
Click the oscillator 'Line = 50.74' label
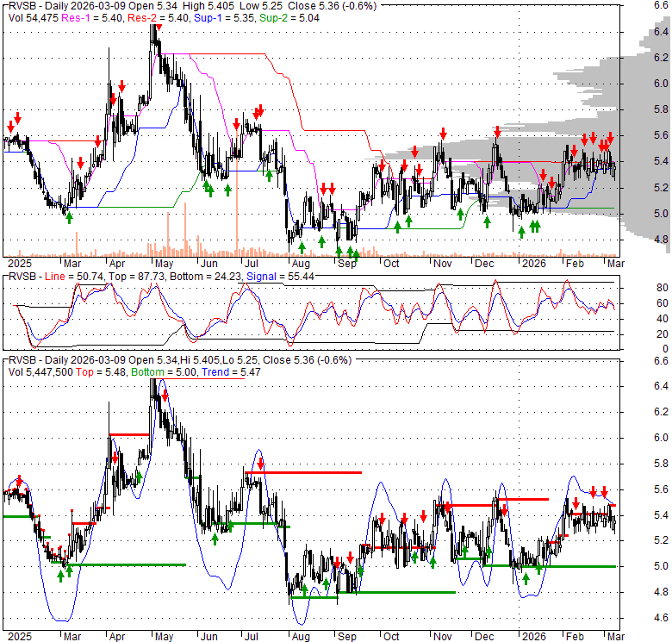[x=74, y=277]
